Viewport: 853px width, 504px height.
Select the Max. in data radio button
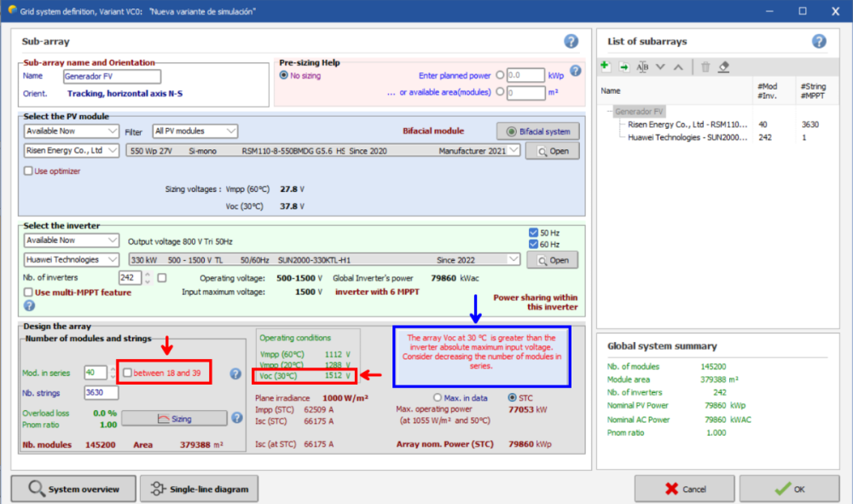[x=438, y=397]
